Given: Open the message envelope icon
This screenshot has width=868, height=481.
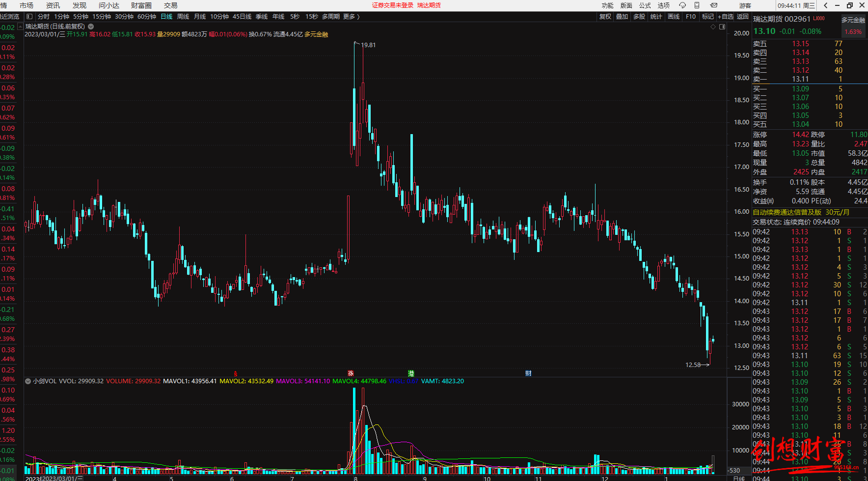Looking at the screenshot, I should click(x=714, y=5).
